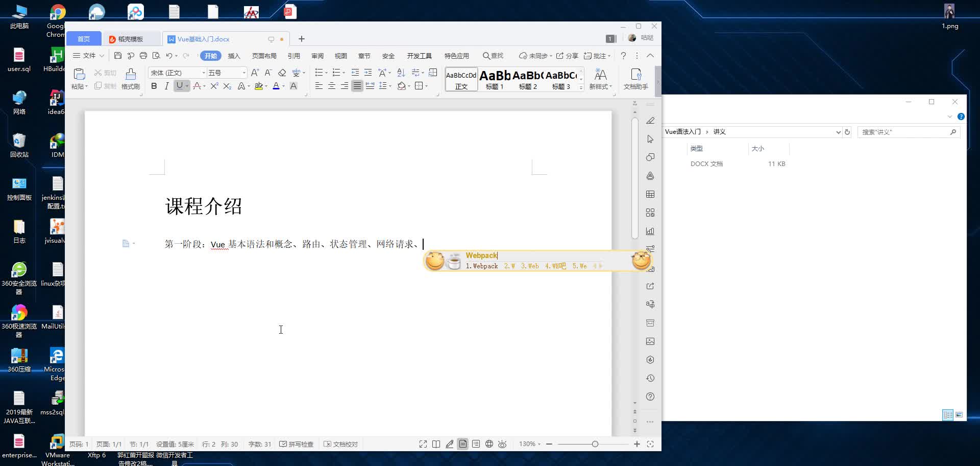Toggle Bold formatting
This screenshot has height=466, width=980.
click(x=154, y=86)
